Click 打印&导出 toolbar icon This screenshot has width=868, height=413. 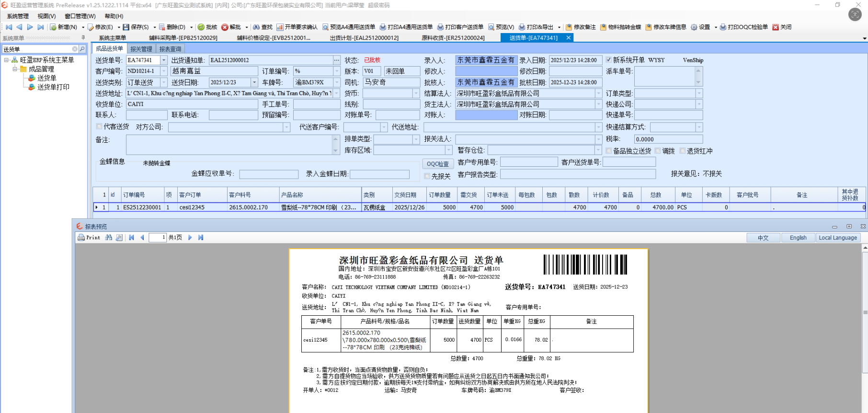click(x=522, y=27)
